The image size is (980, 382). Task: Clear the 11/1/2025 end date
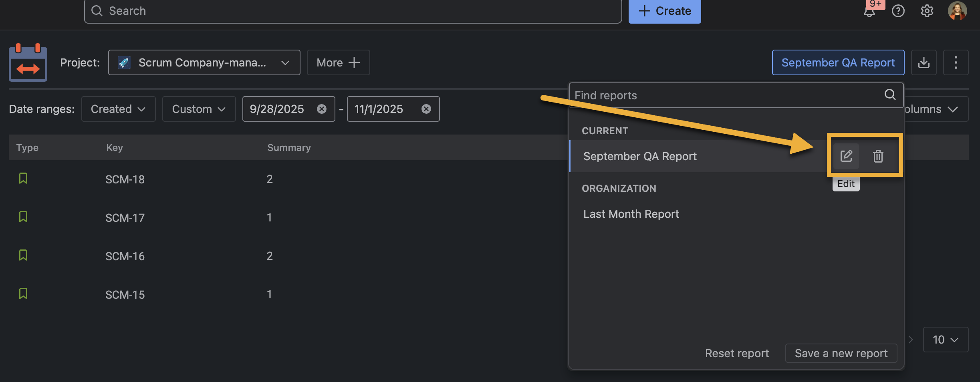(x=426, y=109)
